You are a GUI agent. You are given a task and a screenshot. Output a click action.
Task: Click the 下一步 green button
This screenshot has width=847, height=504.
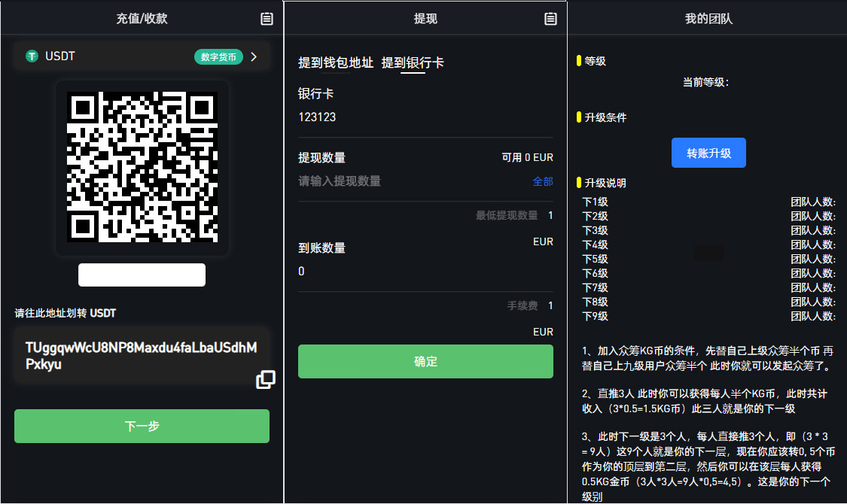click(142, 426)
